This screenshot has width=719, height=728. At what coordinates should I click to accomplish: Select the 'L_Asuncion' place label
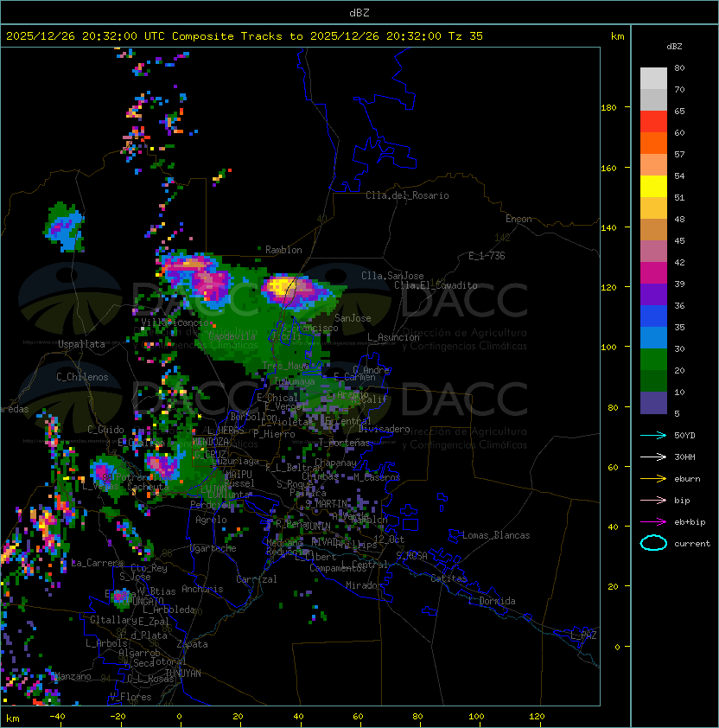[393, 337]
